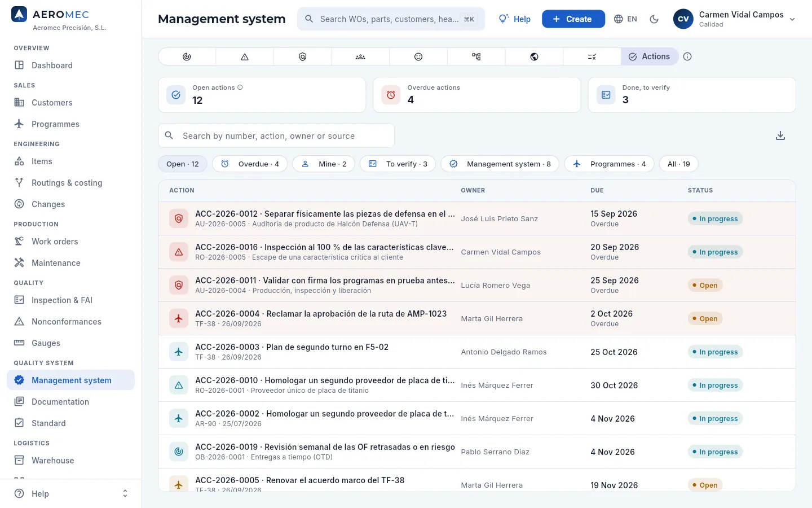Filter by Open · 12 chip
Screen dimensions: 812x508
pos(183,164)
